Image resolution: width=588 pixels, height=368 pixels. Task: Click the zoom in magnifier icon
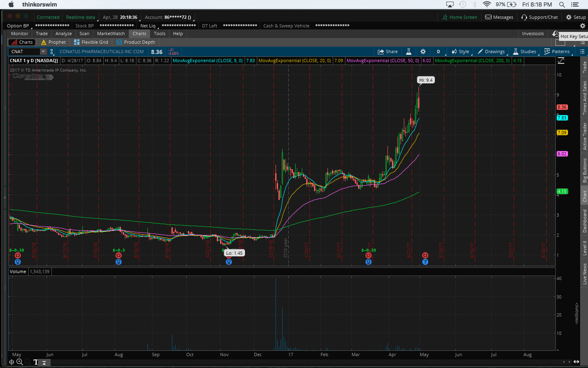tap(20, 362)
